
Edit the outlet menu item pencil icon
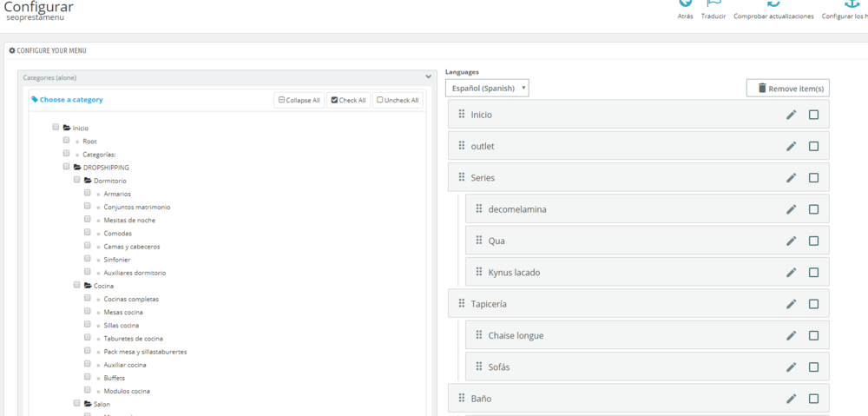(x=792, y=146)
